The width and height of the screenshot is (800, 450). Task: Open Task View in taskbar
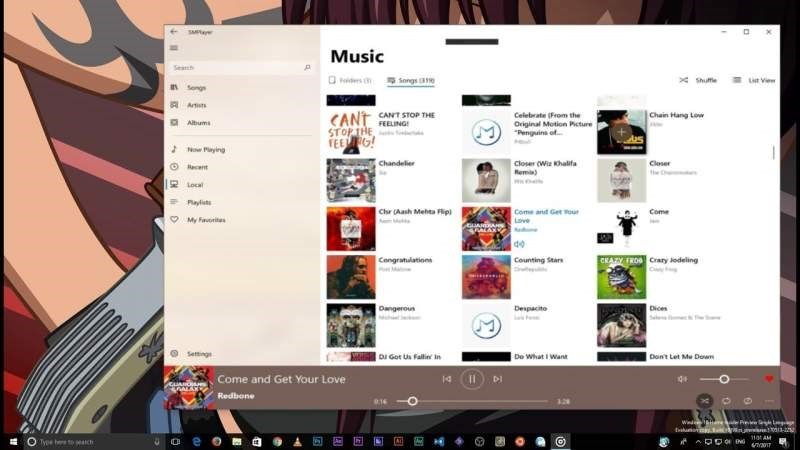[176, 442]
